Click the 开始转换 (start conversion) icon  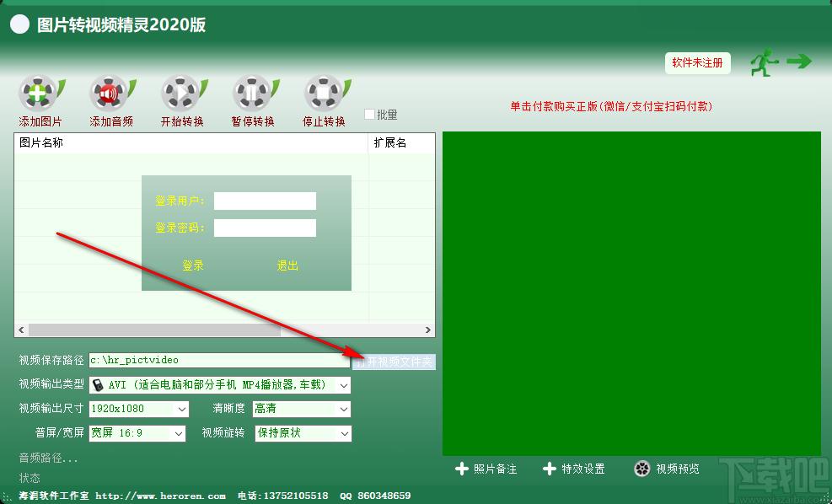[x=184, y=94]
